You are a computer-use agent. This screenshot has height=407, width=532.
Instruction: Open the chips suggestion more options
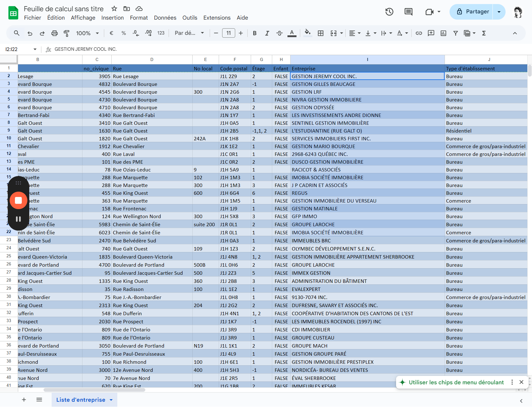coord(512,382)
